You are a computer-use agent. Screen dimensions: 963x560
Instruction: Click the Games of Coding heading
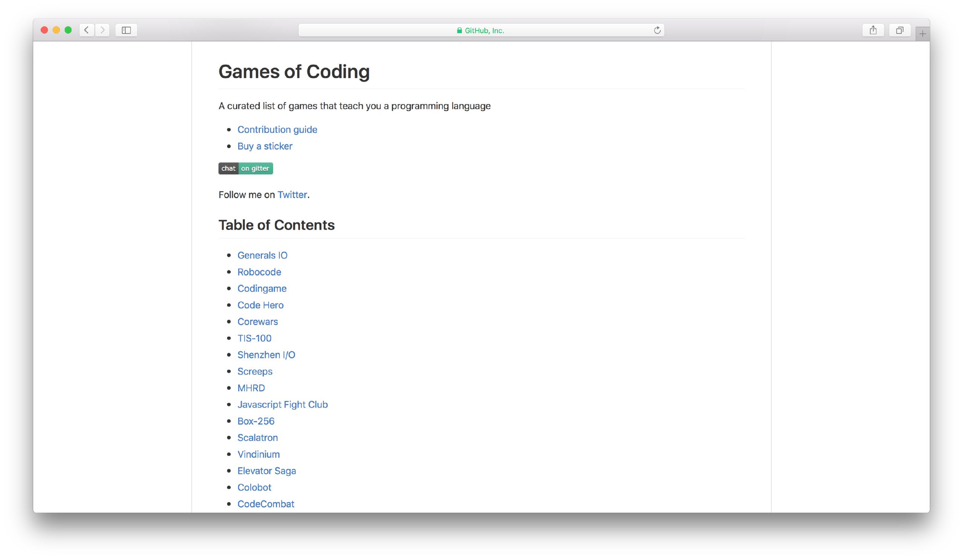294,72
